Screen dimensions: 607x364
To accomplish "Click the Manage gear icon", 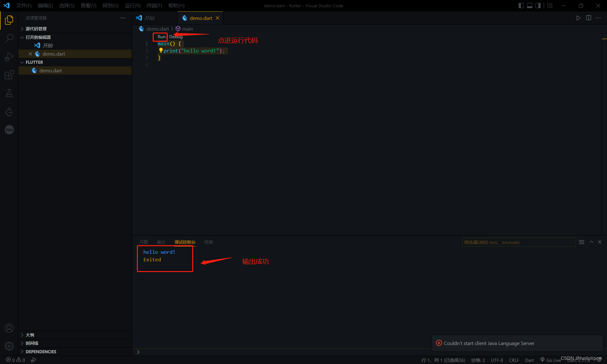I will pos(9,346).
